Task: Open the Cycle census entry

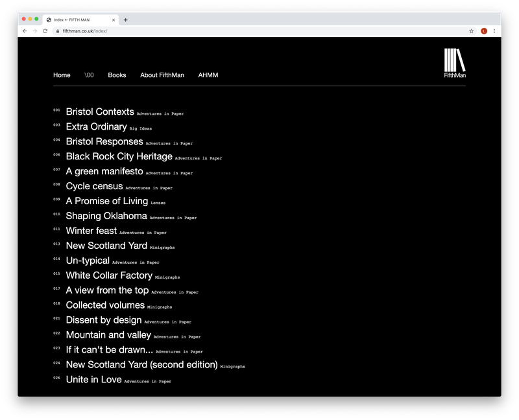Action: coord(94,186)
